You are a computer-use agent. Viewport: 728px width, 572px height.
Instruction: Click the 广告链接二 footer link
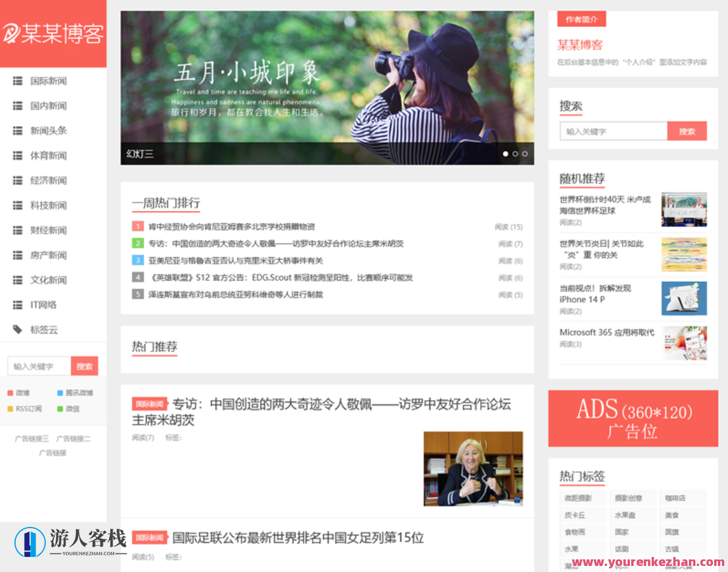[x=74, y=438]
